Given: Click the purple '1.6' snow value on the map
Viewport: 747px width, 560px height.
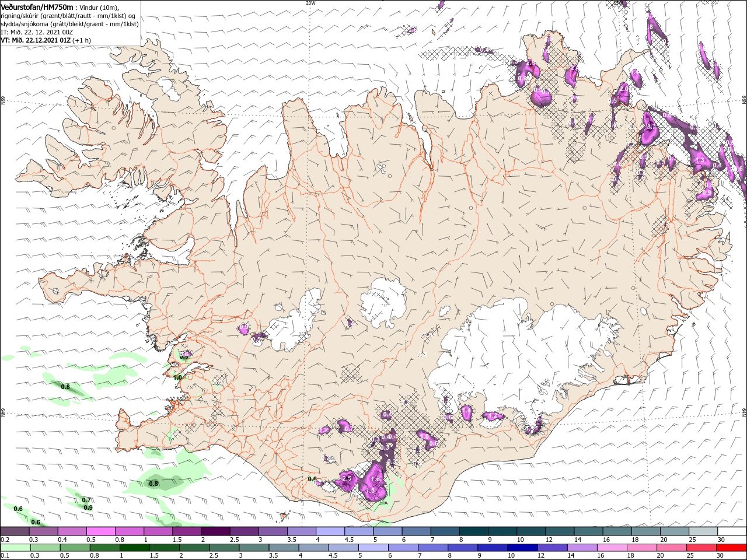Looking at the screenshot, I should (375, 480).
